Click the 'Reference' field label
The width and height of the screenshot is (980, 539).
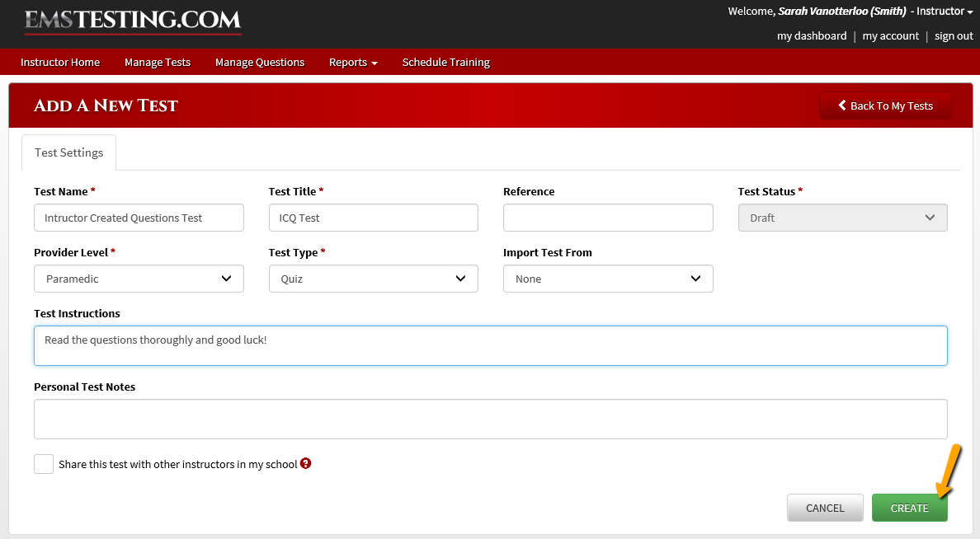coord(529,192)
